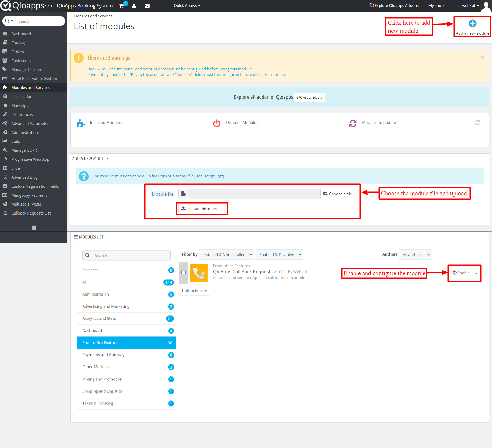Dismiss the warnings alert with X
The image size is (492, 448).
[482, 58]
